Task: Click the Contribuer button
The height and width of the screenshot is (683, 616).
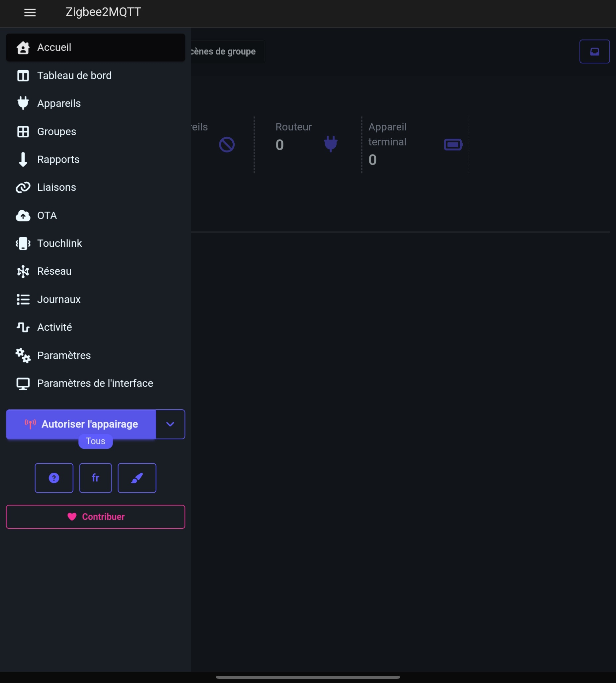Action: [x=96, y=516]
